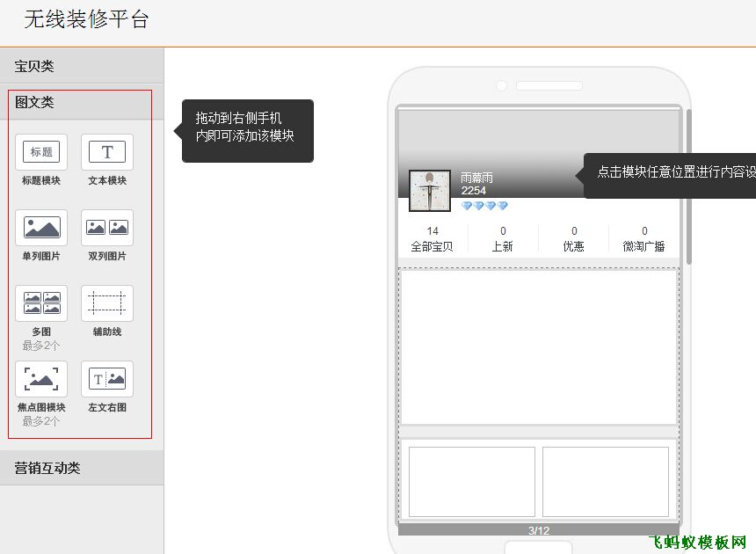Viewport: 756px width, 554px height.
Task: Select the 文本模块 (text module) icon
Action: pos(106,151)
